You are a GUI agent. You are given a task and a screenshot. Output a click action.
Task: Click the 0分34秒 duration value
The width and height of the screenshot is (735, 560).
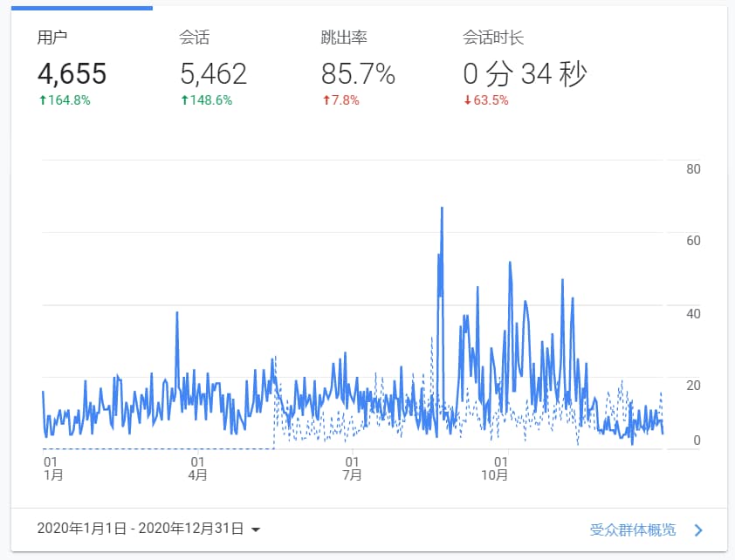pyautogui.click(x=524, y=73)
